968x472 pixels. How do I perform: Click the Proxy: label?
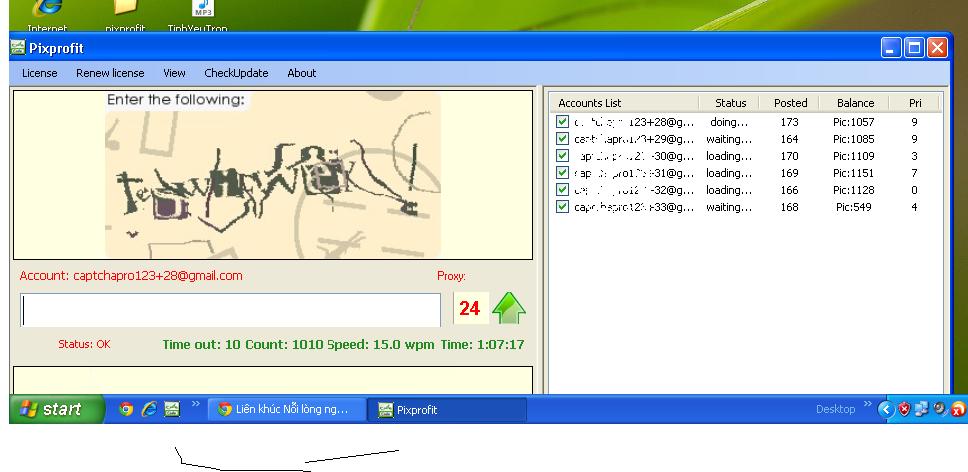[451, 276]
